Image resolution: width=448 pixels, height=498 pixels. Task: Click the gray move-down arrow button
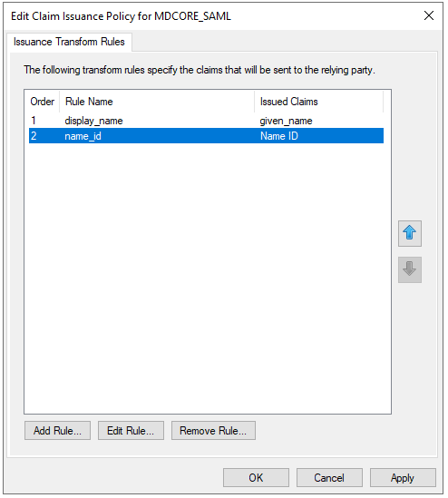click(410, 269)
